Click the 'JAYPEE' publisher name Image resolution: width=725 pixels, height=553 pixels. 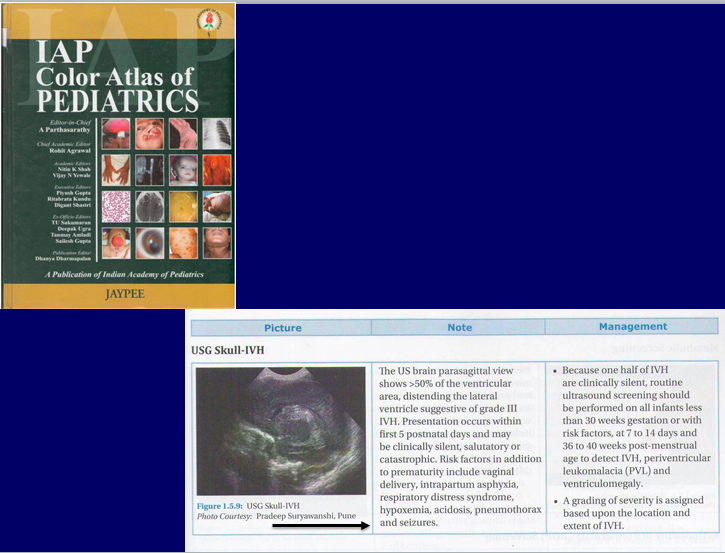pyautogui.click(x=125, y=294)
